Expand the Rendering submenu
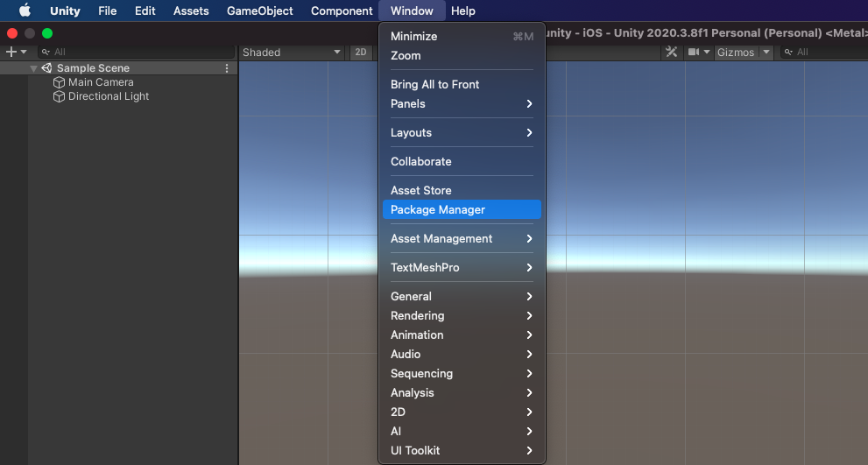The width and height of the screenshot is (868, 465). coord(462,315)
